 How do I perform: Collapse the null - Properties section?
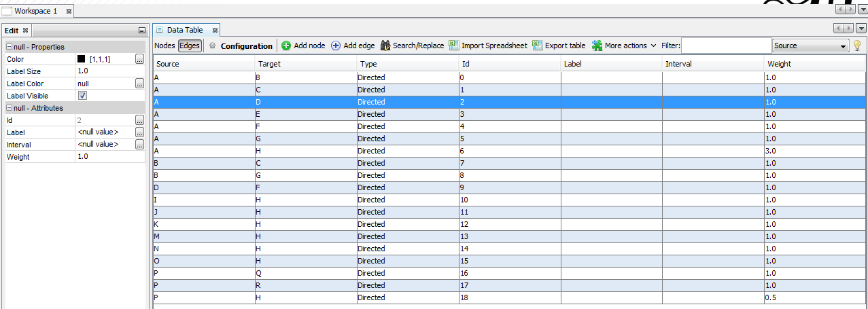pyautogui.click(x=10, y=47)
